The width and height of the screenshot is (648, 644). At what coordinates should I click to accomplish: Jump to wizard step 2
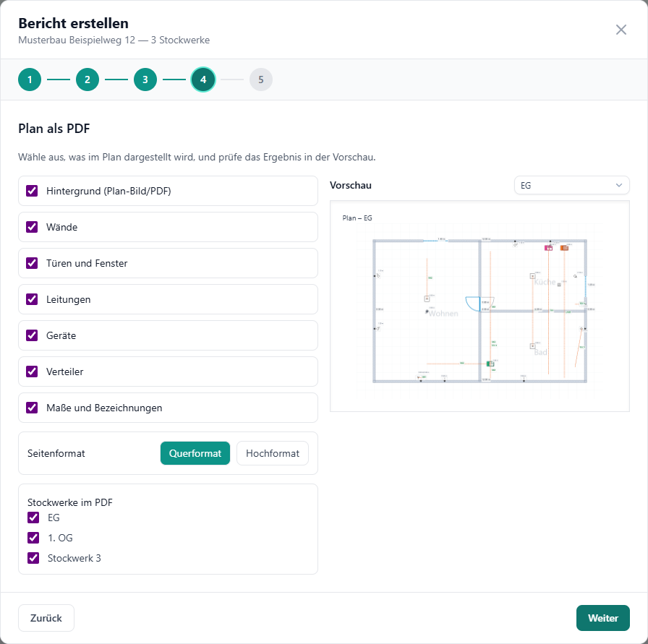pyautogui.click(x=88, y=80)
